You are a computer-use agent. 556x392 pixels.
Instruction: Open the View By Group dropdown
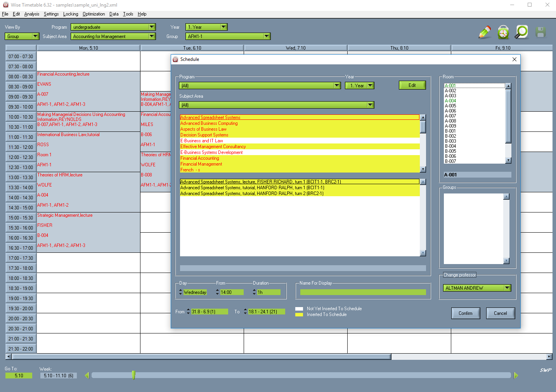point(36,36)
